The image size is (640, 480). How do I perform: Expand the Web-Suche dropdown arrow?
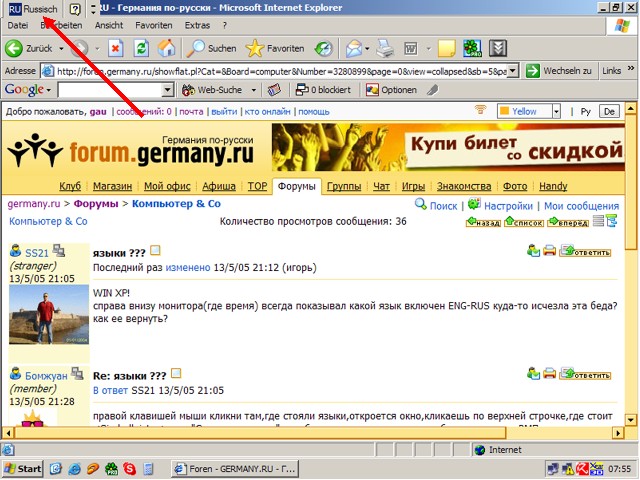(x=253, y=90)
